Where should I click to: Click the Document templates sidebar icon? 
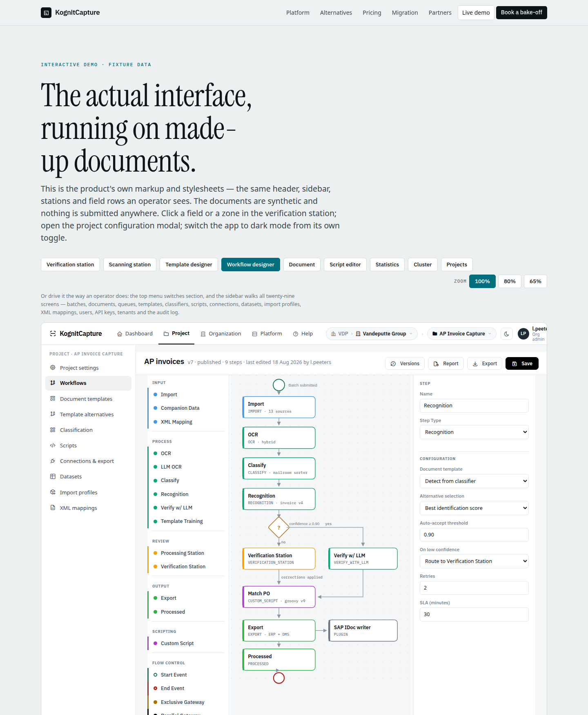click(x=53, y=399)
